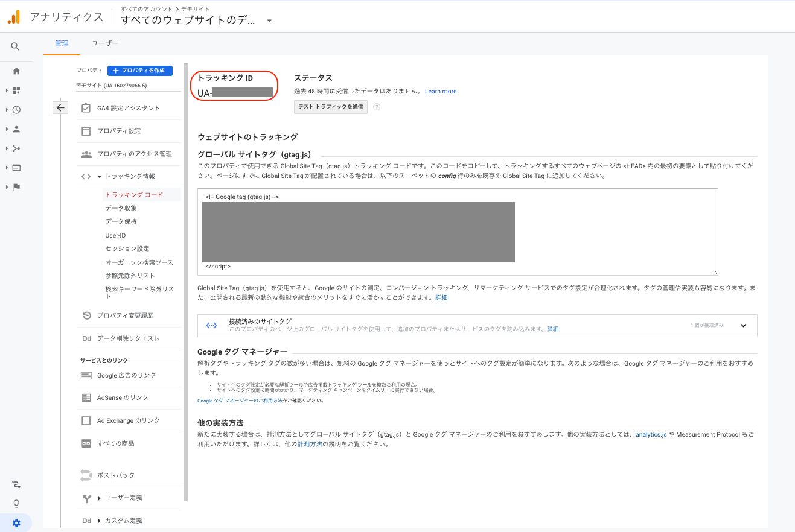This screenshot has height=532, width=795.
Task: Open the account/view selector dropdown arrow
Action: click(269, 21)
